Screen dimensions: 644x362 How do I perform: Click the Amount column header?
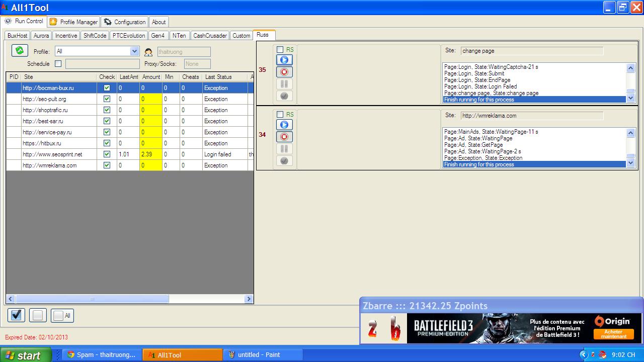[x=151, y=77]
